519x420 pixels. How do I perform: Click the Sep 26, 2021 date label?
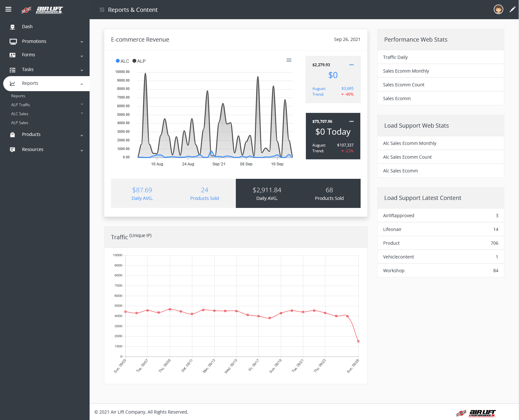347,39
